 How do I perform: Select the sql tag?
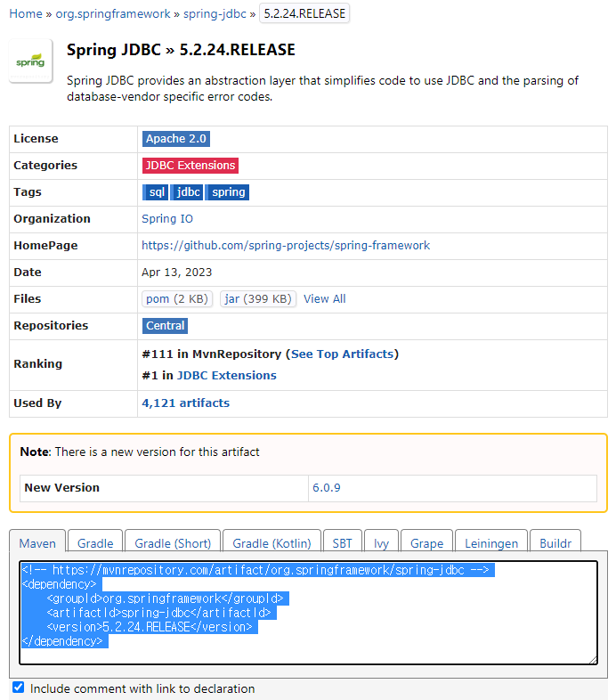pos(156,192)
